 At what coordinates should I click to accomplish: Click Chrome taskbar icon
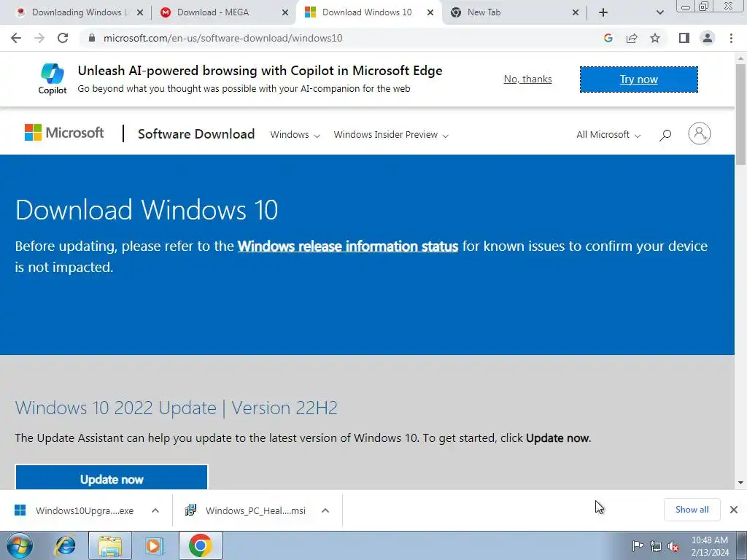pyautogui.click(x=200, y=545)
